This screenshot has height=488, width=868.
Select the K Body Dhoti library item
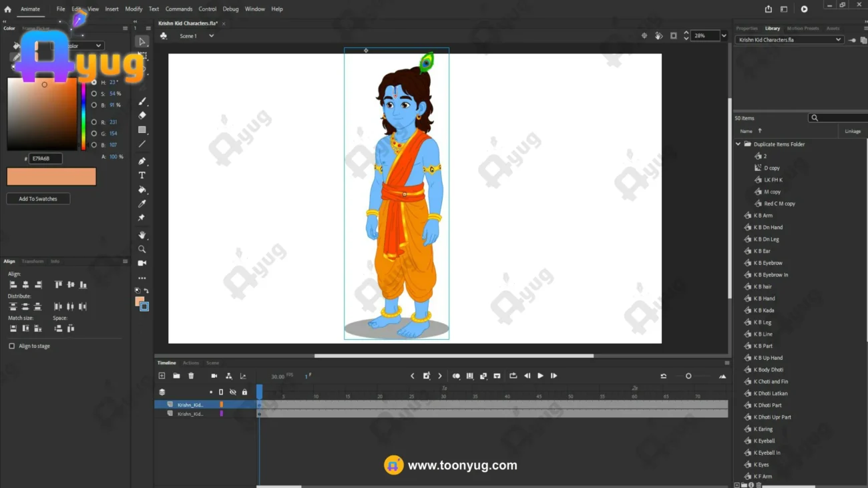[769, 370]
